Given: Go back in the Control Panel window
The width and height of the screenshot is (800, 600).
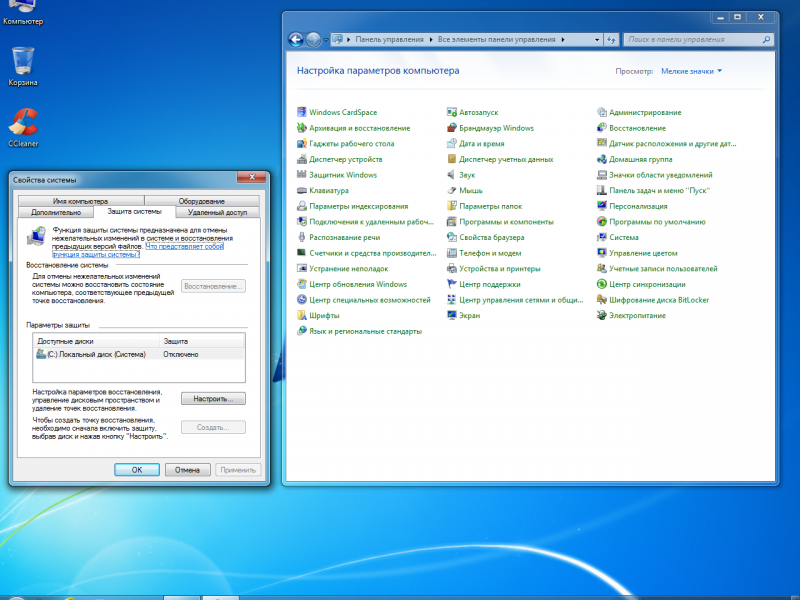Looking at the screenshot, I should tap(296, 39).
